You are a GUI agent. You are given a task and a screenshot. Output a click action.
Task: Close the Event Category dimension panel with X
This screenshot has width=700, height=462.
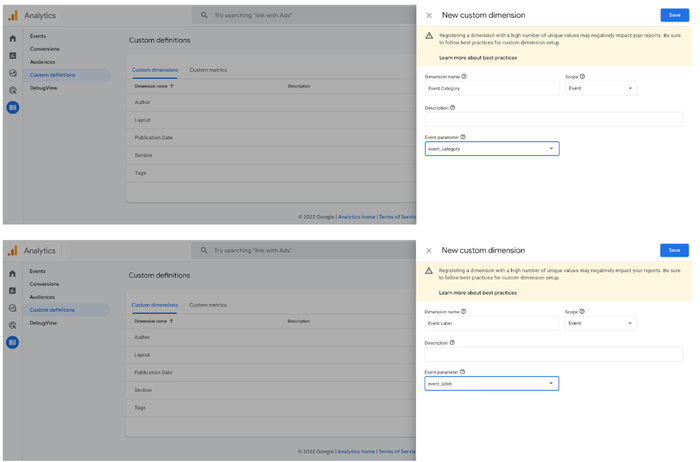429,16
